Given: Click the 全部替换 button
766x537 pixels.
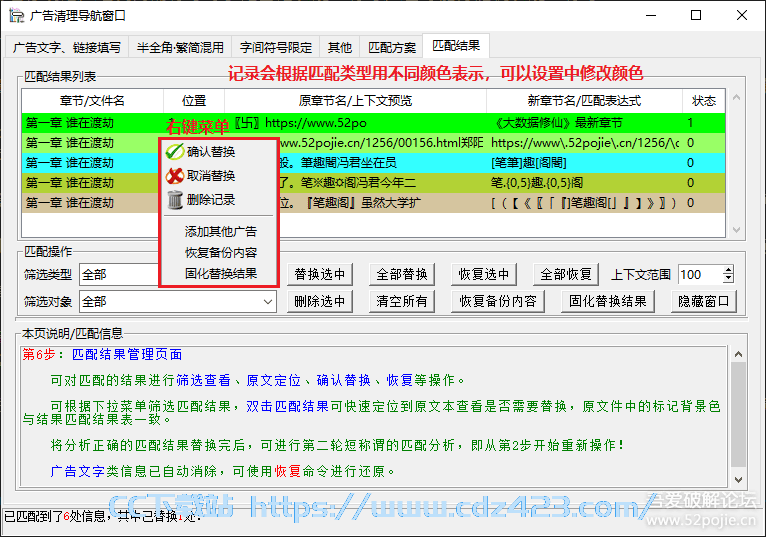Looking at the screenshot, I should [402, 275].
